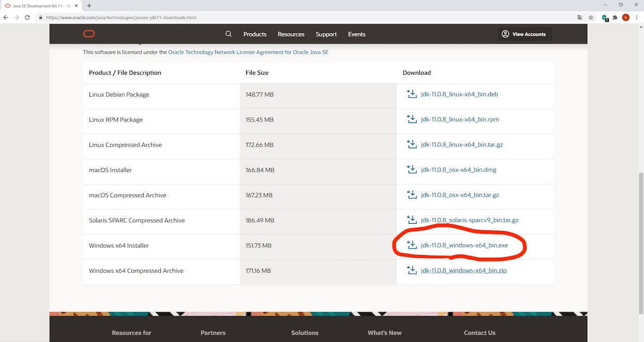Open a new browser tab
Image resolution: width=644 pixels, height=342 pixels.
coord(89,6)
